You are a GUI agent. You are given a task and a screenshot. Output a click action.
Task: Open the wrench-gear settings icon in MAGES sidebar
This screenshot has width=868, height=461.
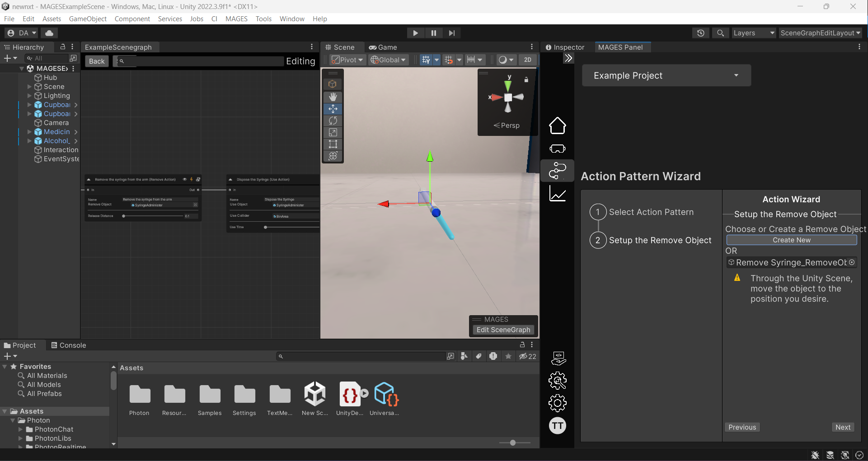557,381
